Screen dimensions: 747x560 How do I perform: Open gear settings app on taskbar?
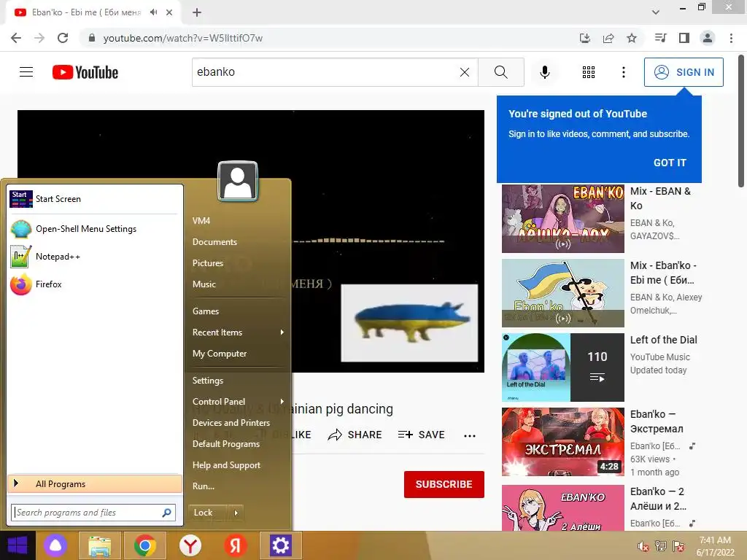click(281, 545)
